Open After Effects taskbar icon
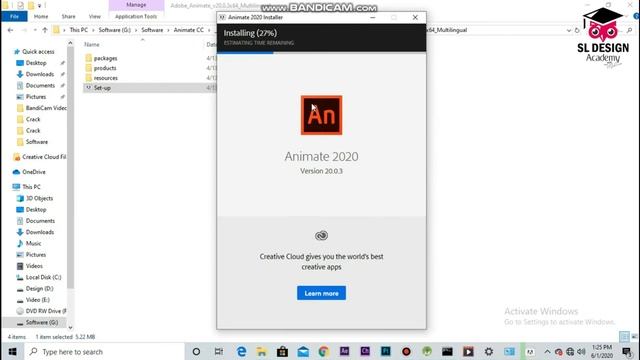The image size is (640, 360). pos(344,351)
